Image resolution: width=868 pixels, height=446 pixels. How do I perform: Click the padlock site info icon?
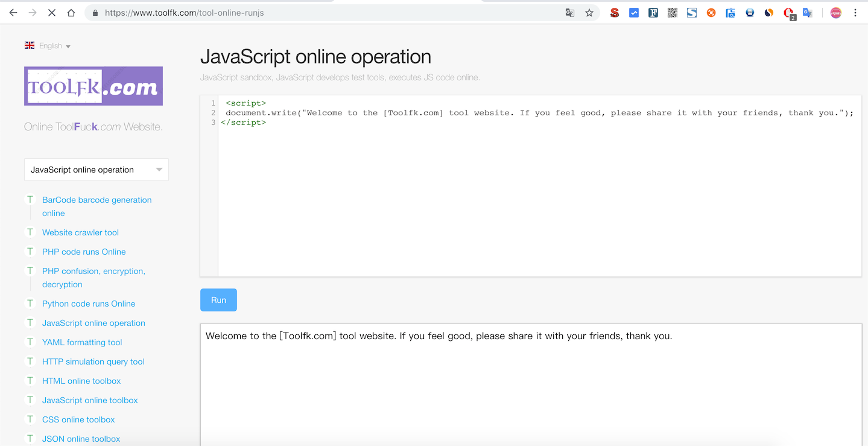point(95,13)
